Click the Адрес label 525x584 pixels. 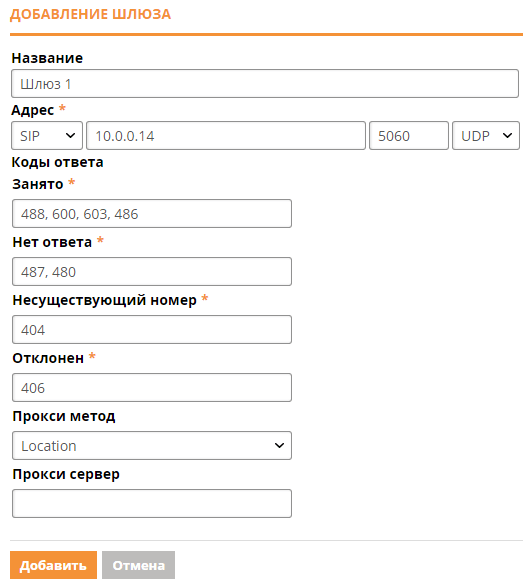tap(33, 110)
